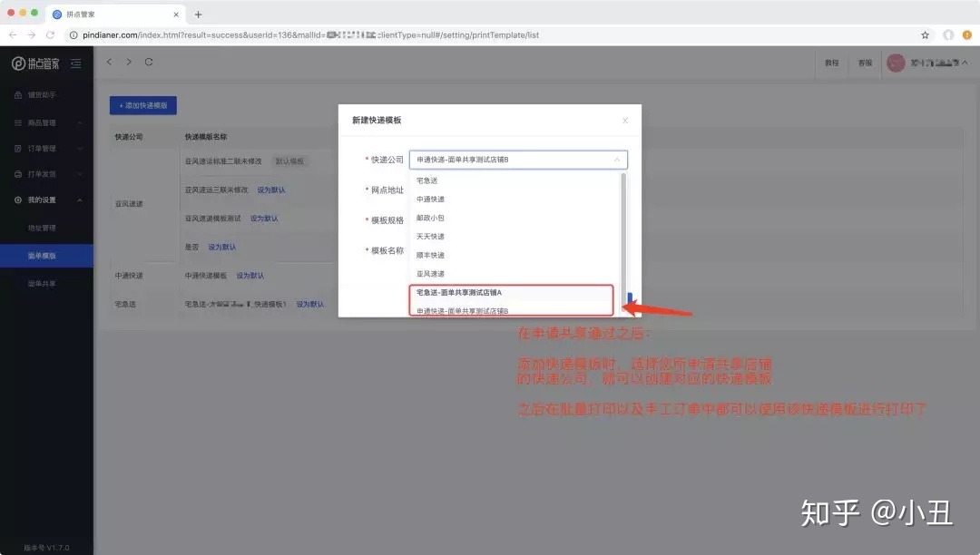Viewport: 980px width, 555px height.
Task: Click the user avatar in the header
Action: click(x=896, y=63)
